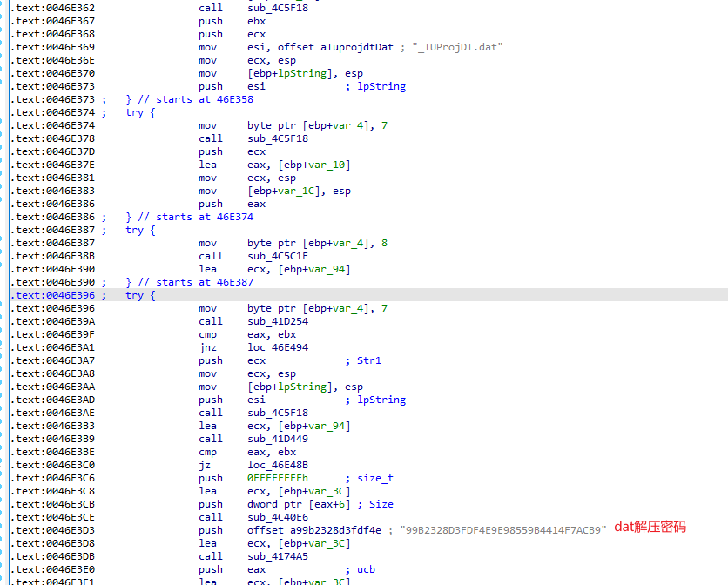
Task: Click the ebx operand at 0046E367
Action: click(x=256, y=21)
